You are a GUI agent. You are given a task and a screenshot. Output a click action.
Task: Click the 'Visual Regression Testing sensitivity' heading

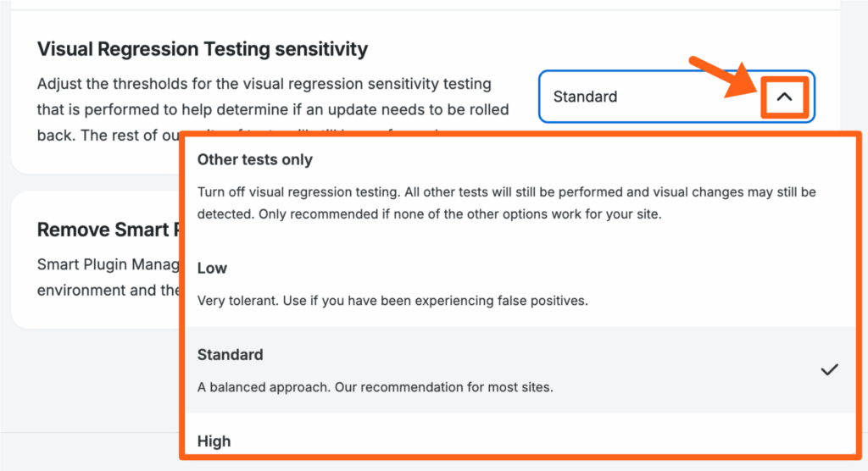[203, 49]
